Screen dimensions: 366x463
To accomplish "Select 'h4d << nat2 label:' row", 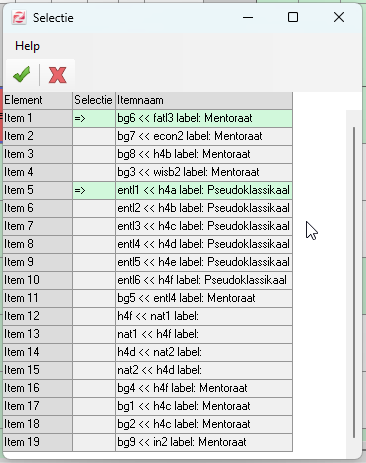I will tap(204, 352).
